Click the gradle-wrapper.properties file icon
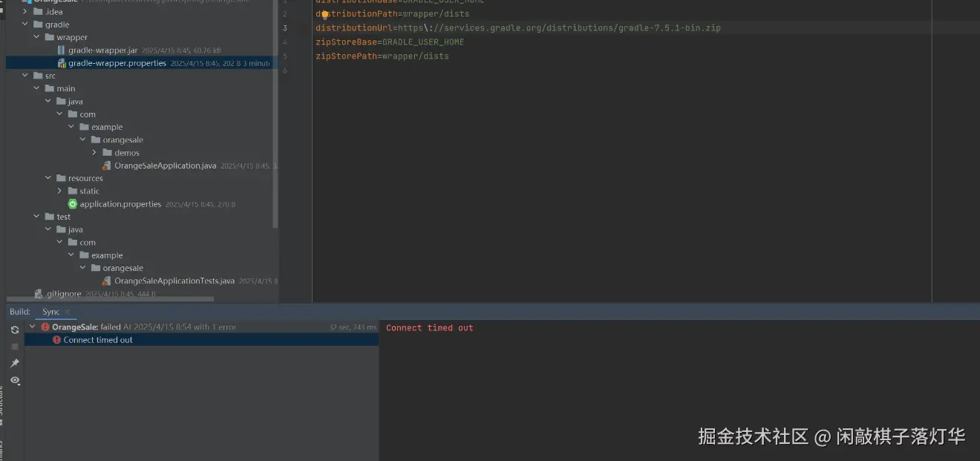 point(62,63)
